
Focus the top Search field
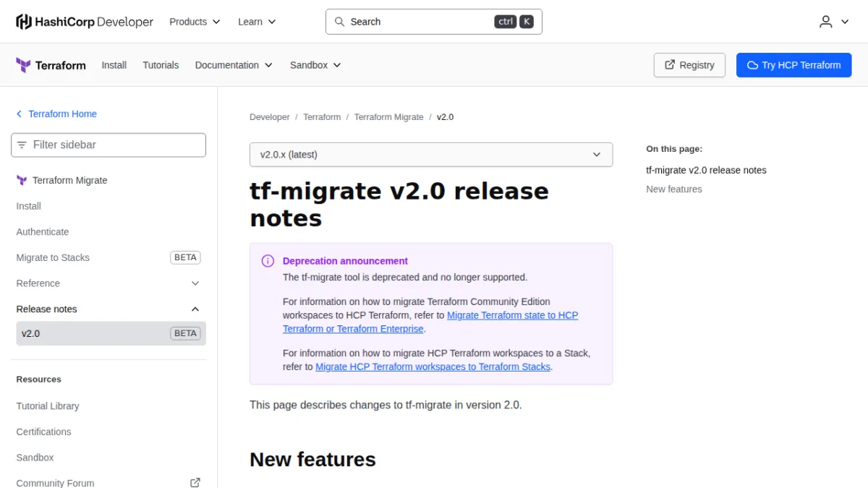coord(434,22)
